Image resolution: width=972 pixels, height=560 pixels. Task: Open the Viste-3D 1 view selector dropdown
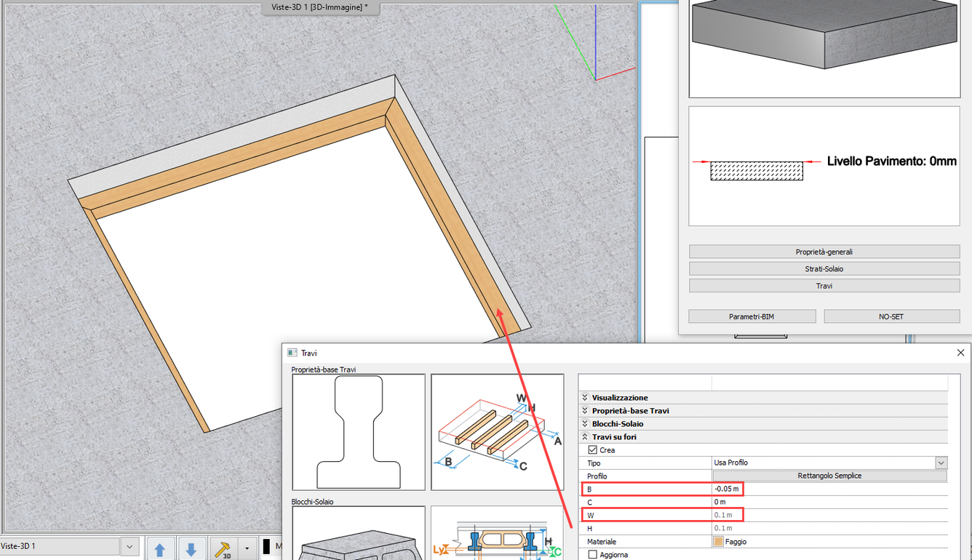(130, 546)
